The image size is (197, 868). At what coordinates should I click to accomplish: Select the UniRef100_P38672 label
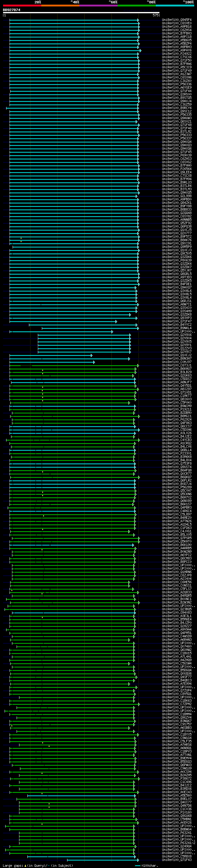point(177,778)
